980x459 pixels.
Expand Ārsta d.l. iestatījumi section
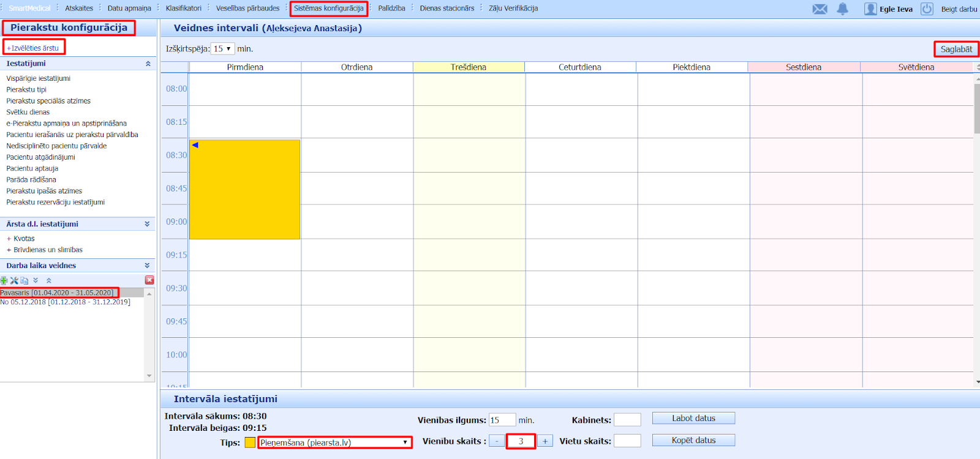[x=147, y=224]
